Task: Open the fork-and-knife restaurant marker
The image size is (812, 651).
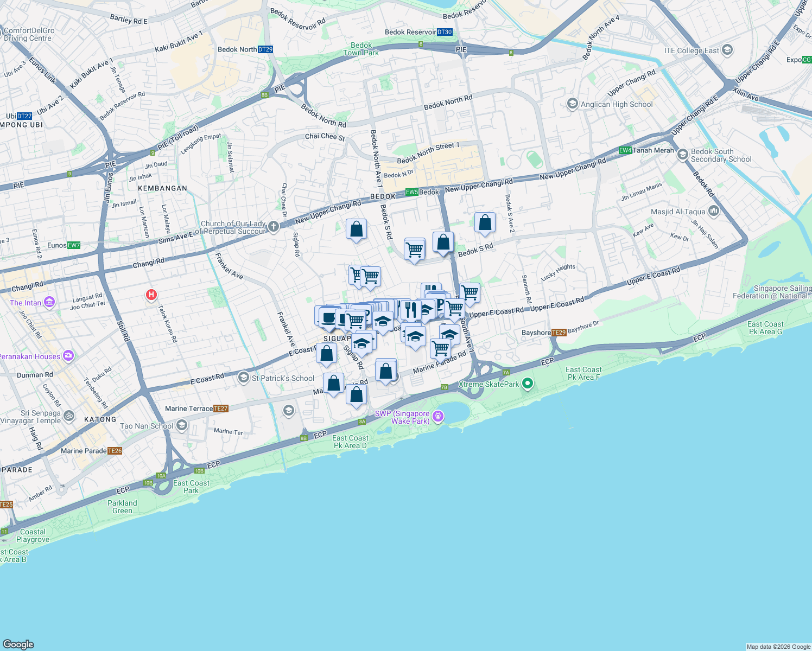Action: pyautogui.click(x=411, y=310)
